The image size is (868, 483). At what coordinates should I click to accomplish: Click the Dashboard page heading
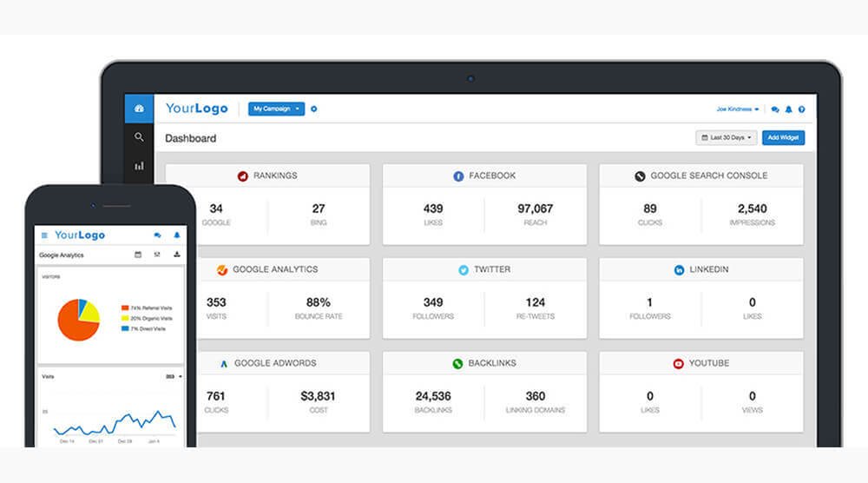click(x=190, y=138)
